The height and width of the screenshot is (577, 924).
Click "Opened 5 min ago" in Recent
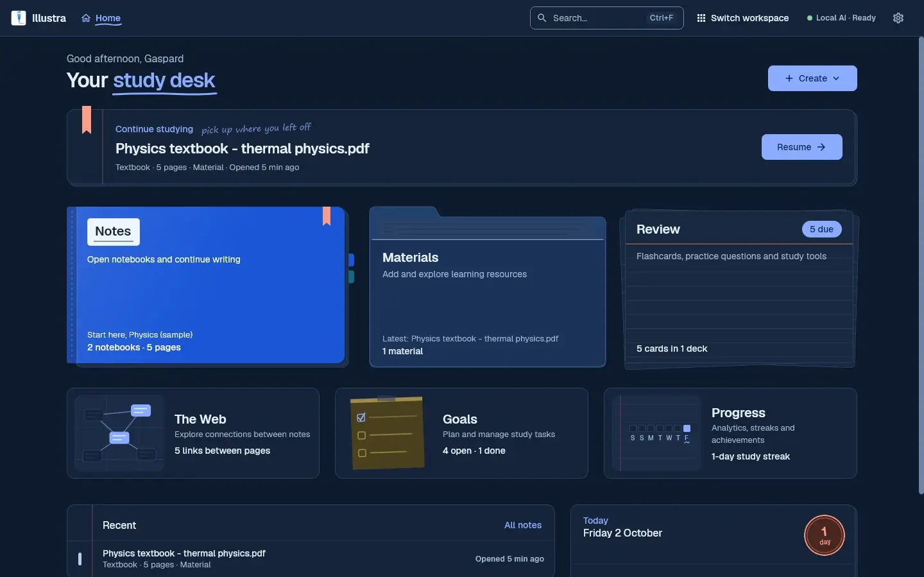[509, 559]
